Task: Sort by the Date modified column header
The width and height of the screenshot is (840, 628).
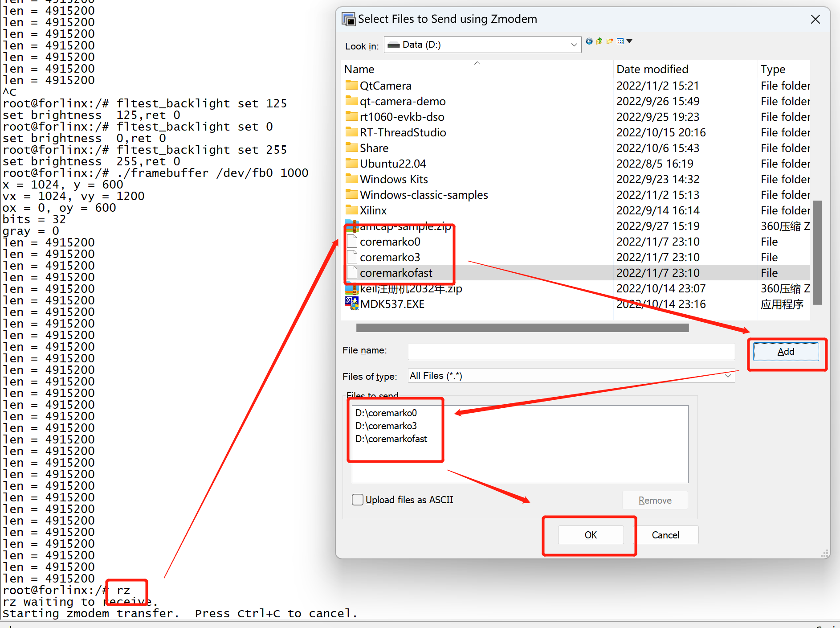Action: pos(685,69)
